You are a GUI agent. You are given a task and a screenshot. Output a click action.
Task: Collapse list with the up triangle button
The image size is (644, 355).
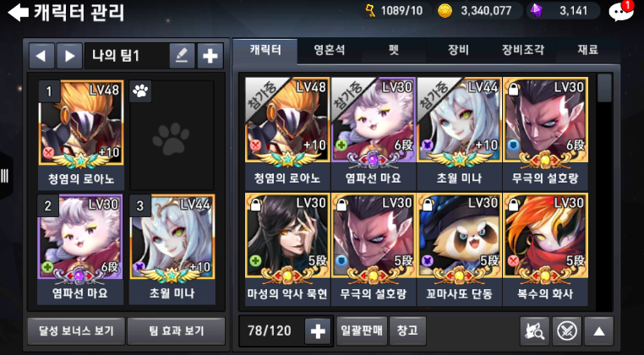click(599, 330)
